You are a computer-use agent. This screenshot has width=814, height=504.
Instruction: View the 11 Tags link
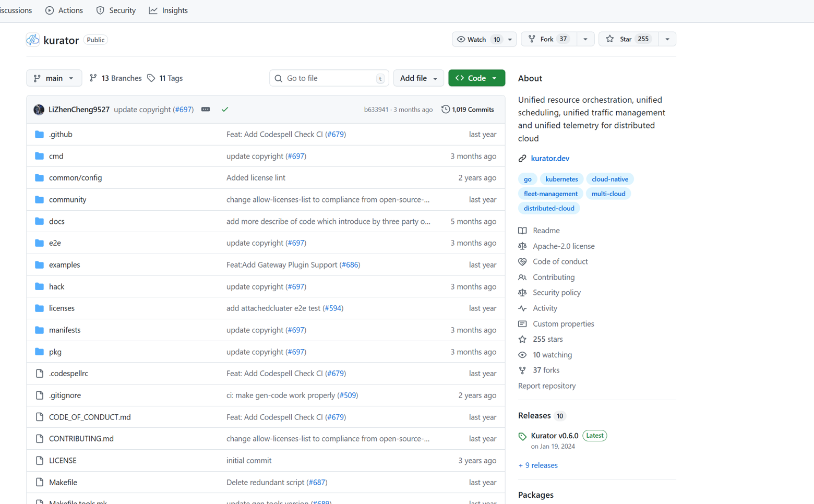point(165,78)
